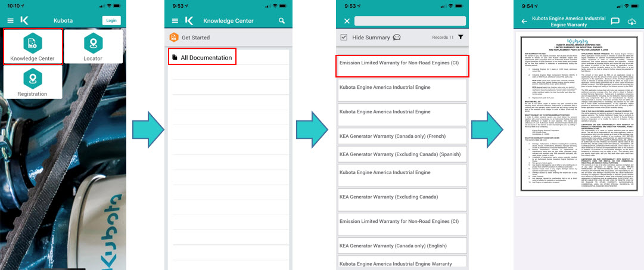Click search magnifier in Knowledge Center header
This screenshot has height=270, width=644.
point(282,21)
